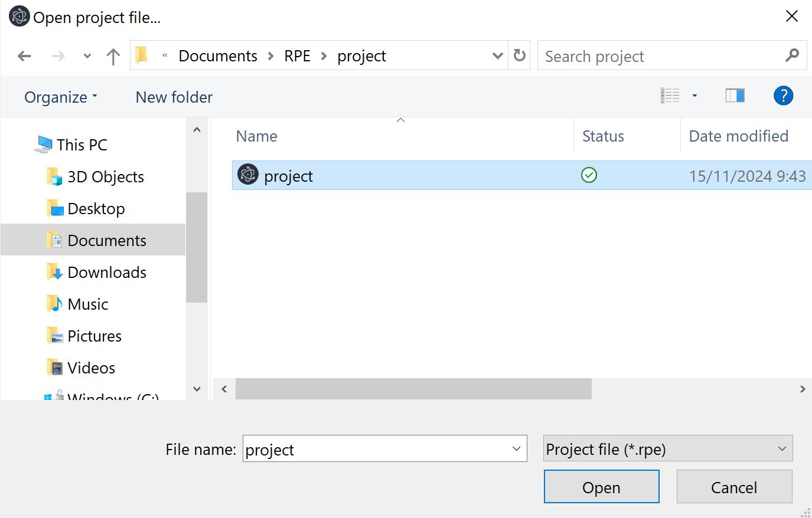Click the Cancel button
The width and height of the screenshot is (812, 518).
coord(734,487)
